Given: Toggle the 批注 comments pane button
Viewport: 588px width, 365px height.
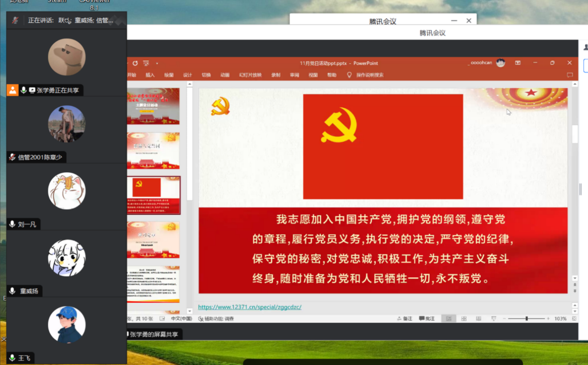Looking at the screenshot, I should click(426, 319).
